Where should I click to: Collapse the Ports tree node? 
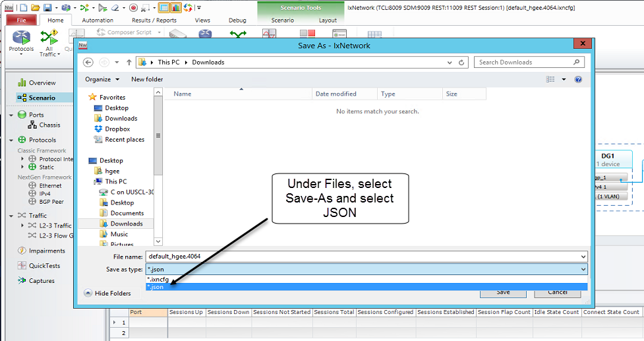[x=11, y=115]
